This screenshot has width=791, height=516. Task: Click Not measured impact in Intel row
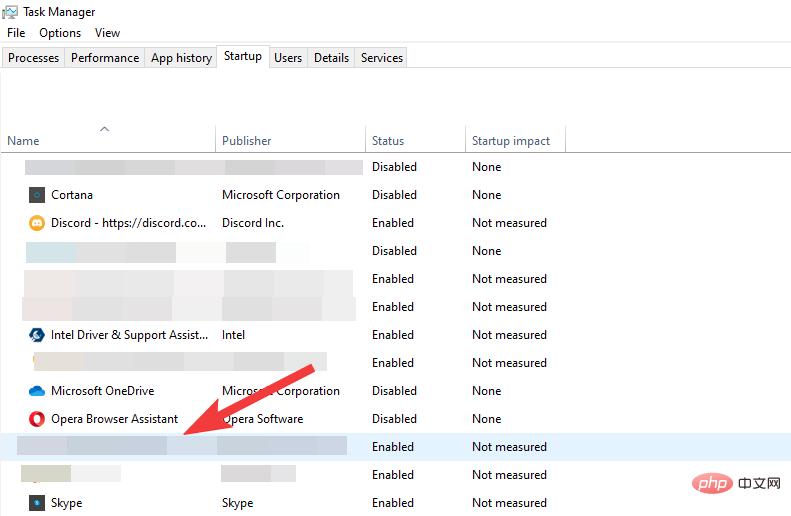coord(509,335)
